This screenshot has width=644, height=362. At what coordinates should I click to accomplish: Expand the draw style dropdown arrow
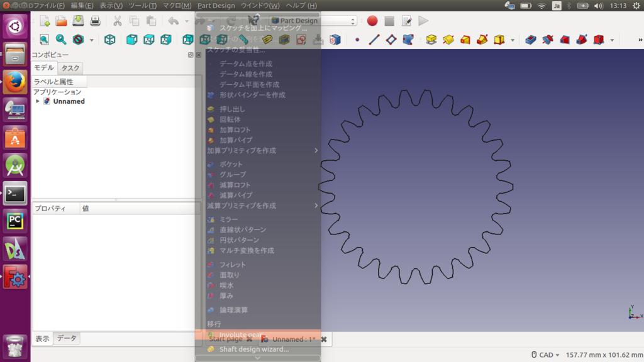91,40
